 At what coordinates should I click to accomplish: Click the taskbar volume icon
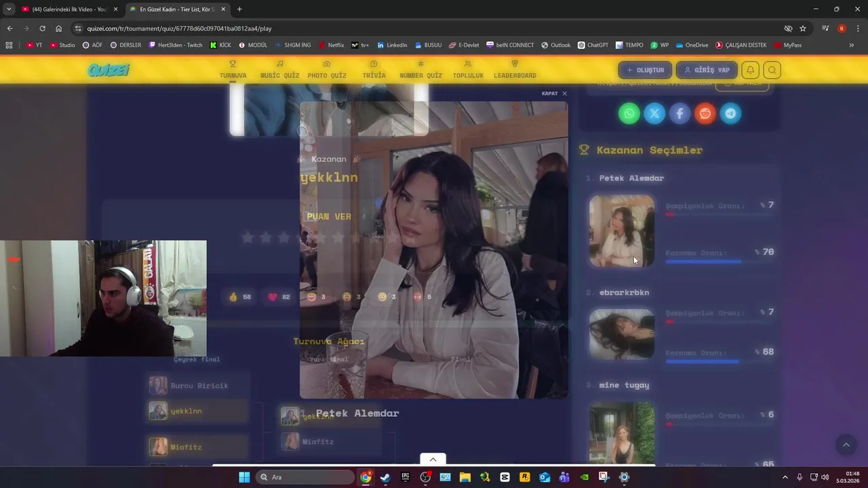click(x=825, y=477)
